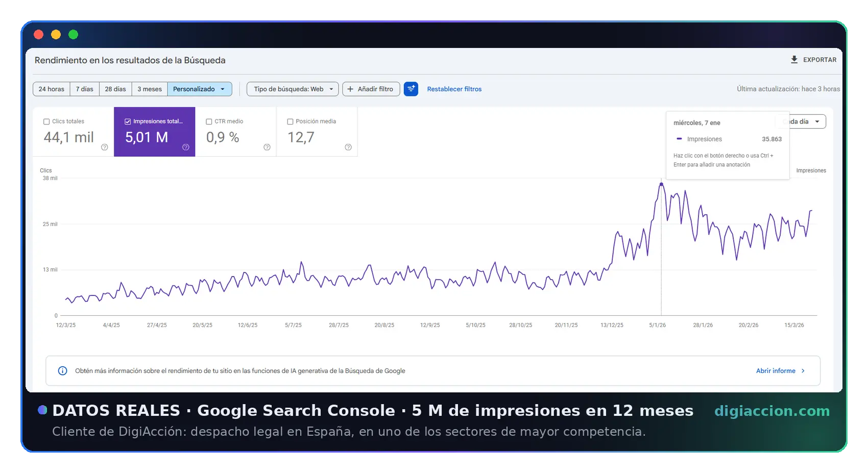Click the page title Rendimiento en los resultados

130,60
